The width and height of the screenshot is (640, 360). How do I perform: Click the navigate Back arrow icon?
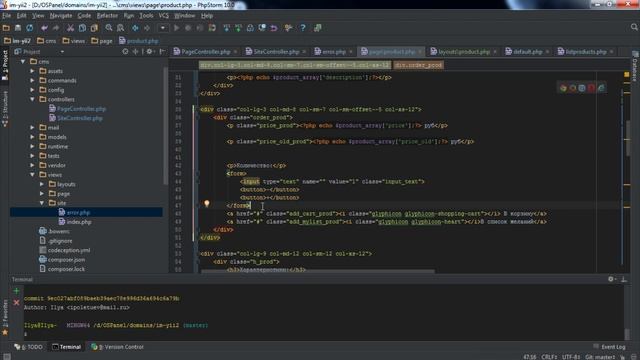point(135,28)
